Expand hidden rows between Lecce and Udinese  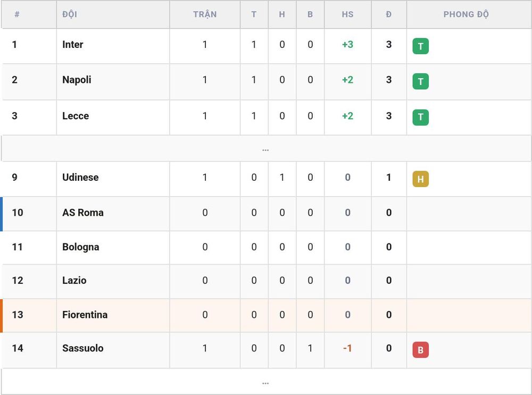pos(266,148)
